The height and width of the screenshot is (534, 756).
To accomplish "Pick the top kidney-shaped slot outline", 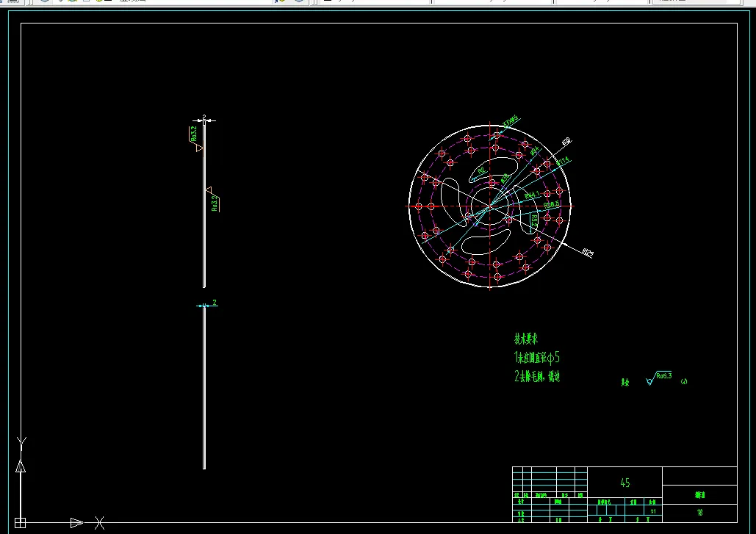I will (x=492, y=169).
